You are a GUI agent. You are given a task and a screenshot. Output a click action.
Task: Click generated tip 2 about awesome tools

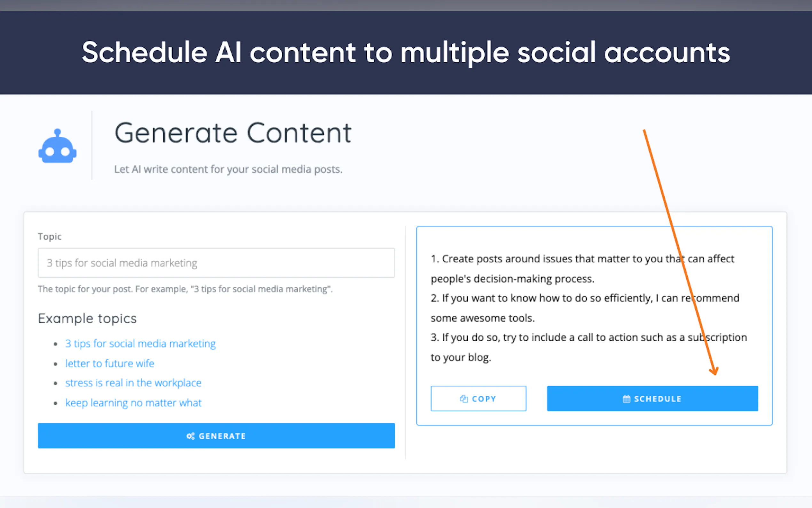point(585,308)
